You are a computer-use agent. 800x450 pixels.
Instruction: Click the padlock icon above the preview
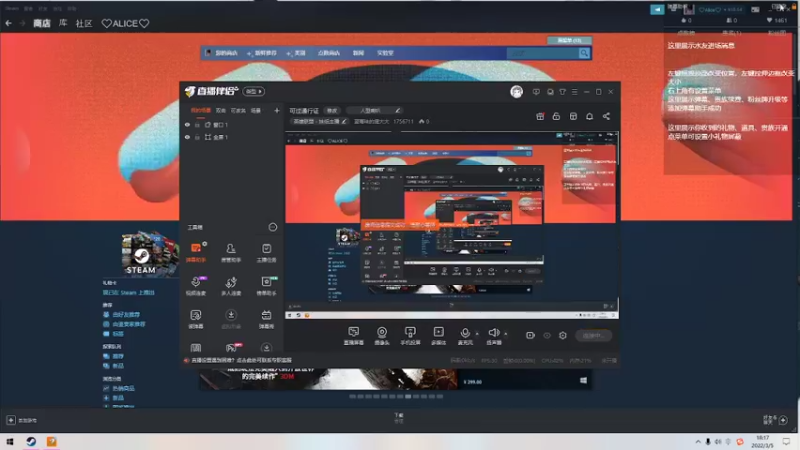(556, 117)
